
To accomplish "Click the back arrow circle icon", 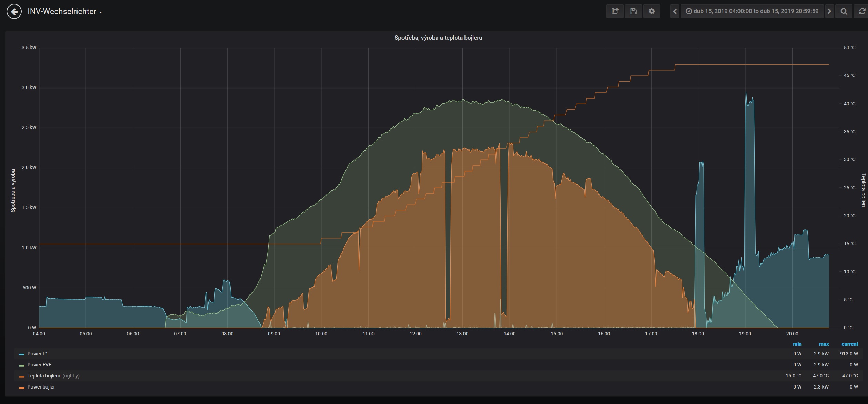I will pos(14,12).
